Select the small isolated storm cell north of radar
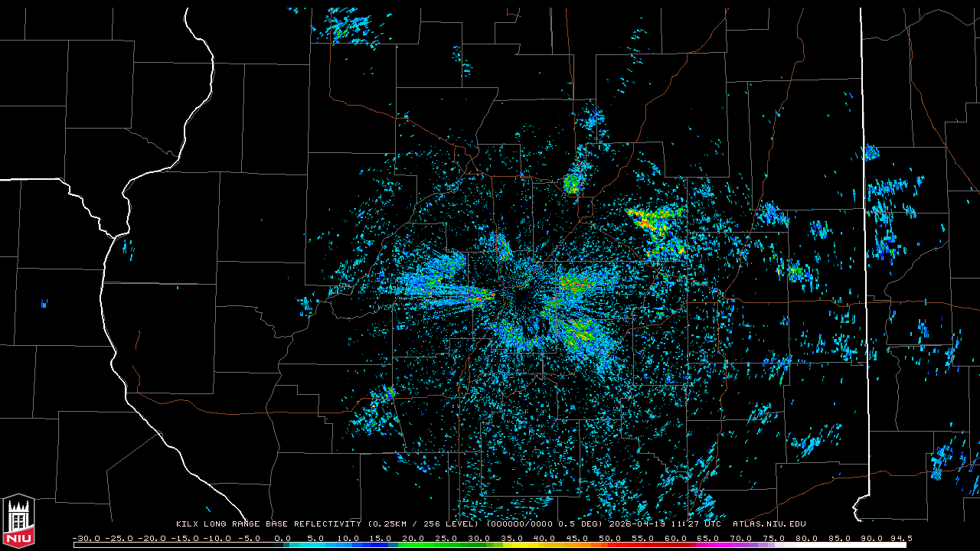 click(572, 182)
